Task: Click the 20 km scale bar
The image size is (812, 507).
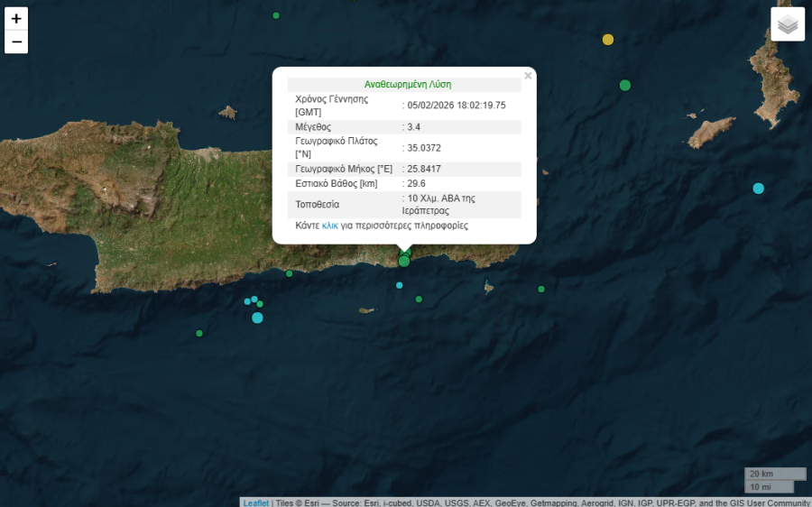Action: coord(775,474)
